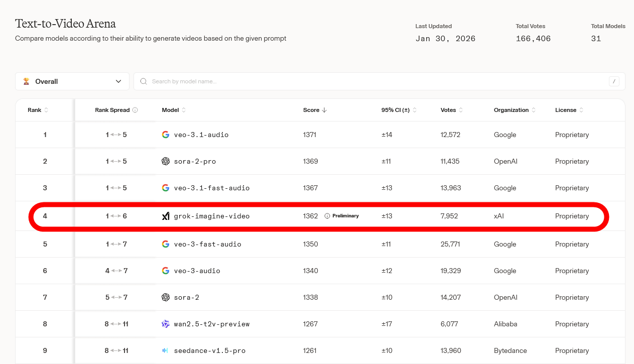Open the sora-2 model link
Screen dimensions: 634x364
186,297
